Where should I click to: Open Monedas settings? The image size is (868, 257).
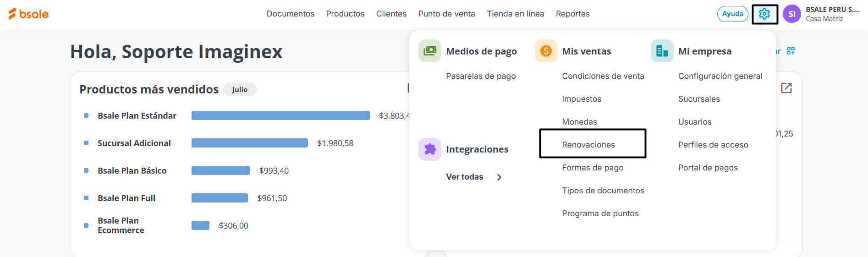(580, 122)
